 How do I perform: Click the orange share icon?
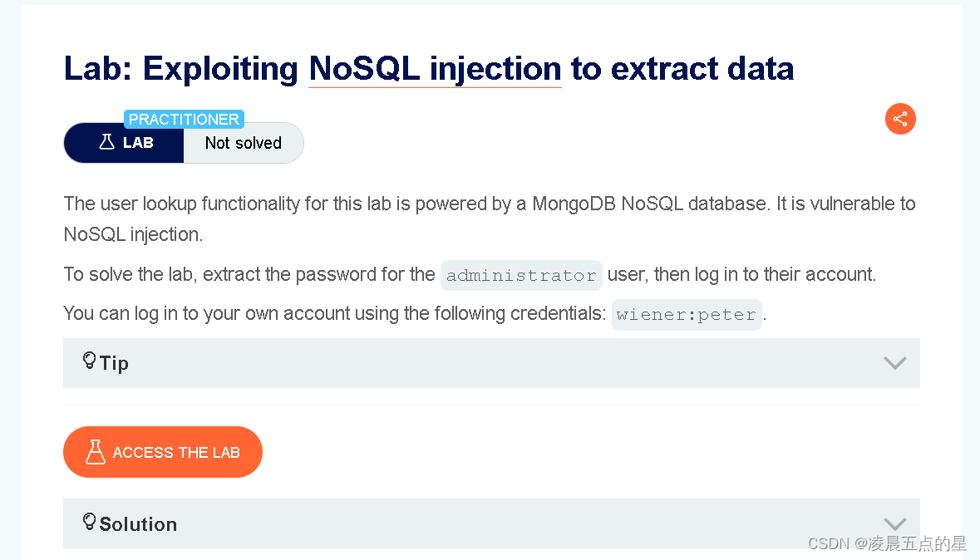click(x=900, y=119)
